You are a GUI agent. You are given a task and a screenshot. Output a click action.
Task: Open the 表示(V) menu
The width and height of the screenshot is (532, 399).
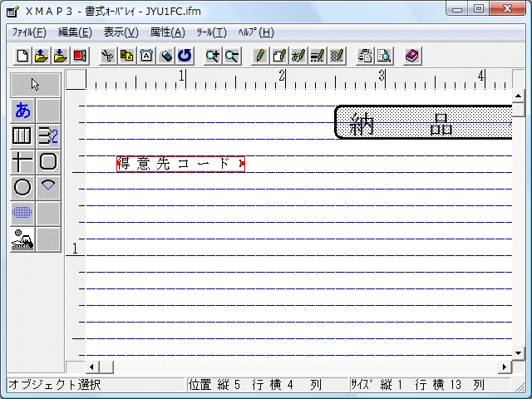pyautogui.click(x=121, y=32)
